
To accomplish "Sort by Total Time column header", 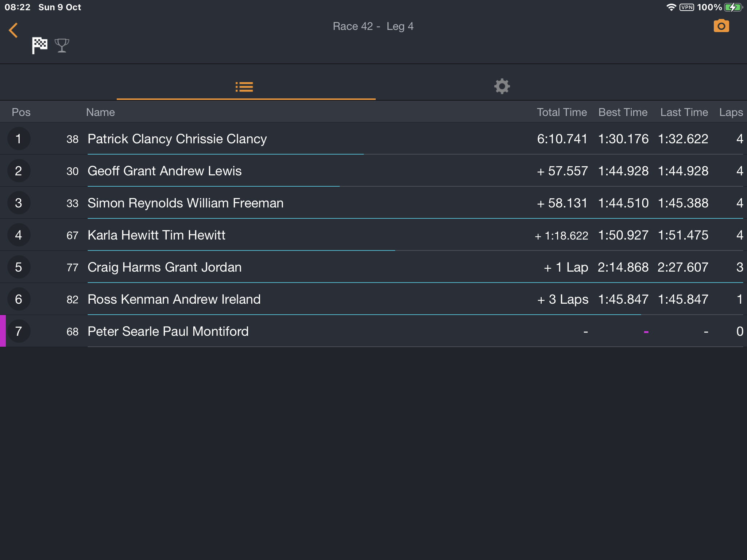I will point(562,112).
